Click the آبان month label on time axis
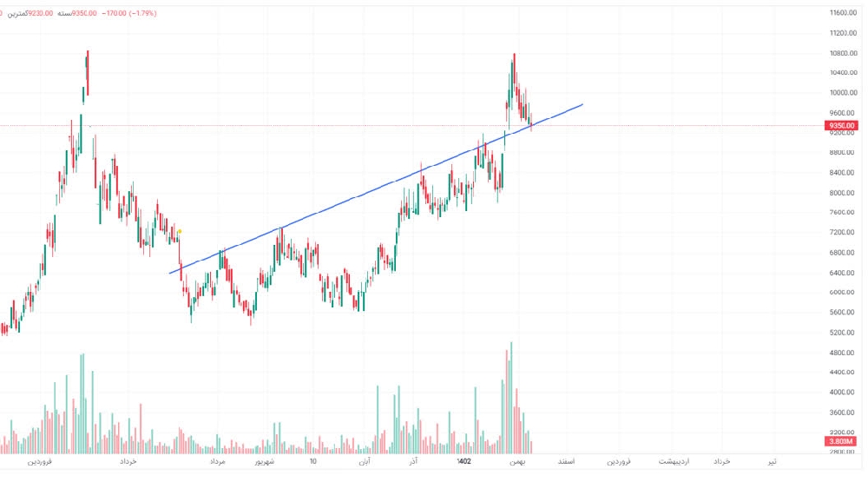 365,461
